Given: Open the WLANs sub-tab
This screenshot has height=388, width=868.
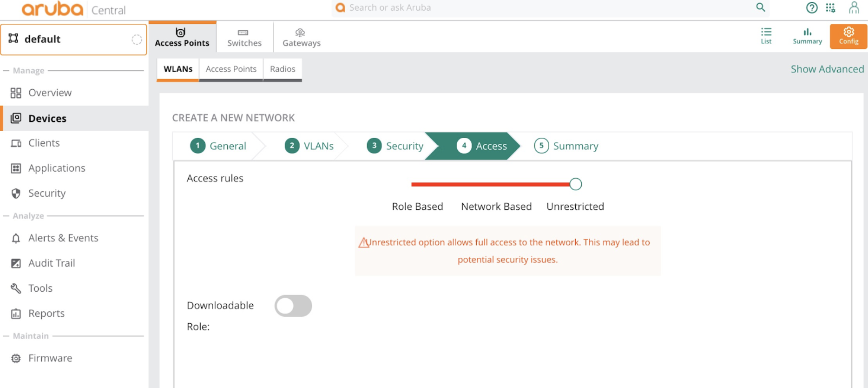Looking at the screenshot, I should 178,69.
